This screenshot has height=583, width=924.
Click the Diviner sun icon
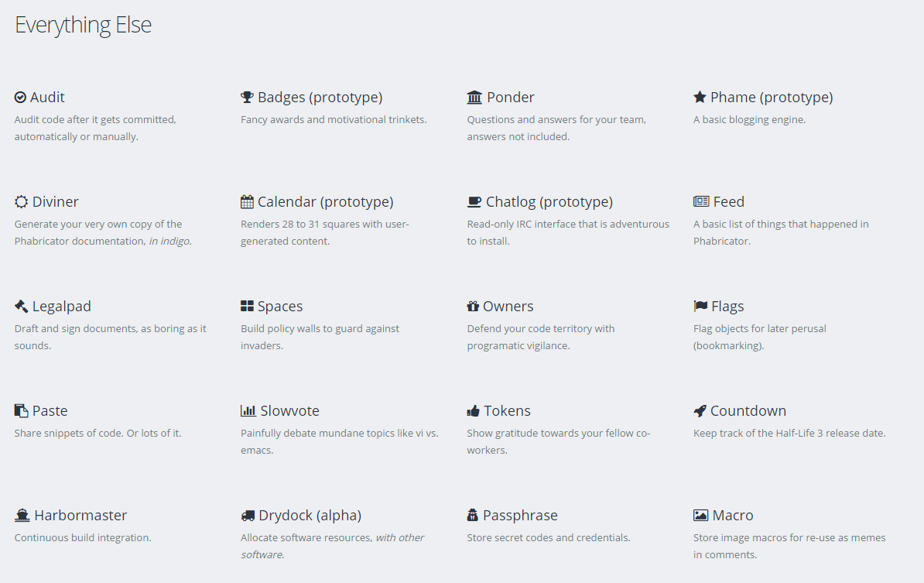[x=21, y=201]
